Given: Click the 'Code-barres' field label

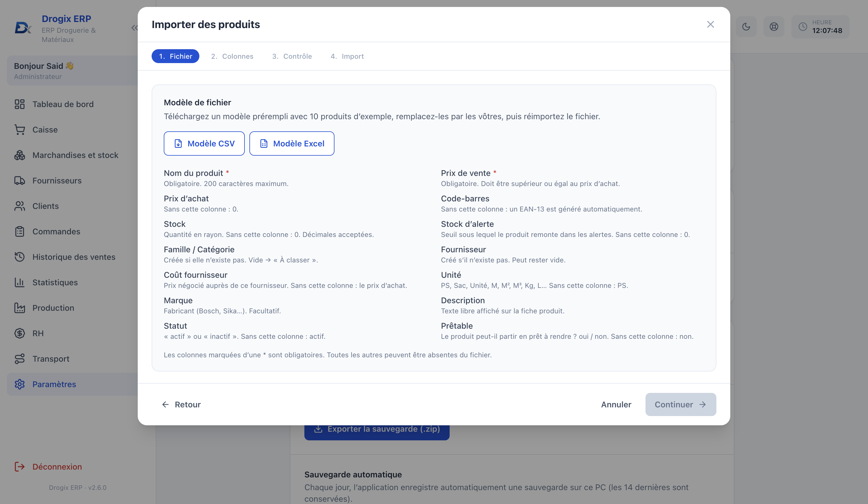Looking at the screenshot, I should pyautogui.click(x=465, y=198).
